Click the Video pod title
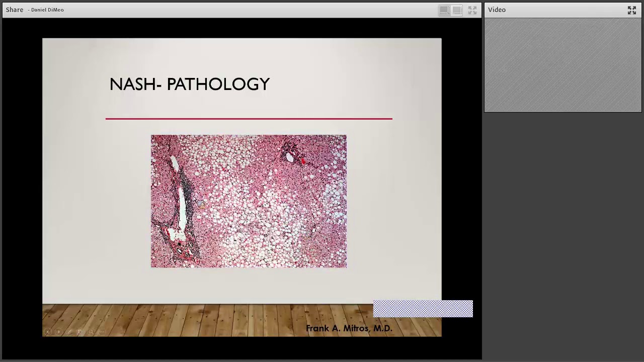 pos(497,10)
